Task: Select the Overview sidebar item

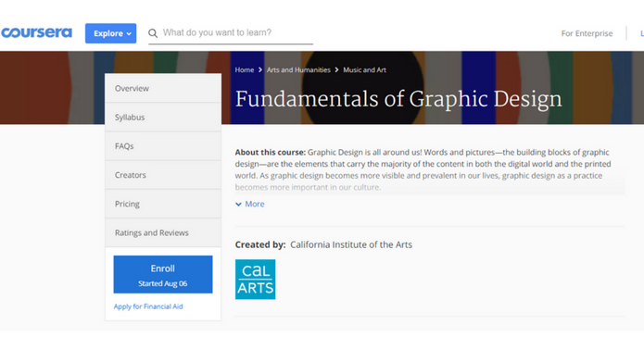Action: tap(163, 88)
